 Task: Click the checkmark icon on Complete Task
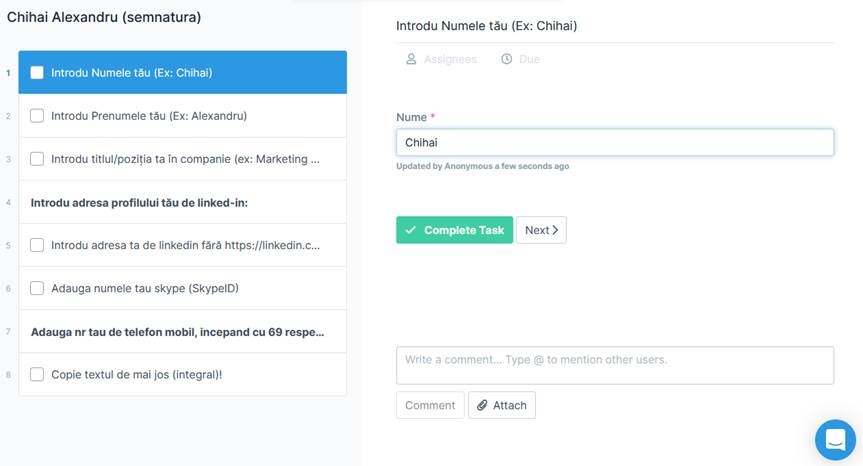411,230
